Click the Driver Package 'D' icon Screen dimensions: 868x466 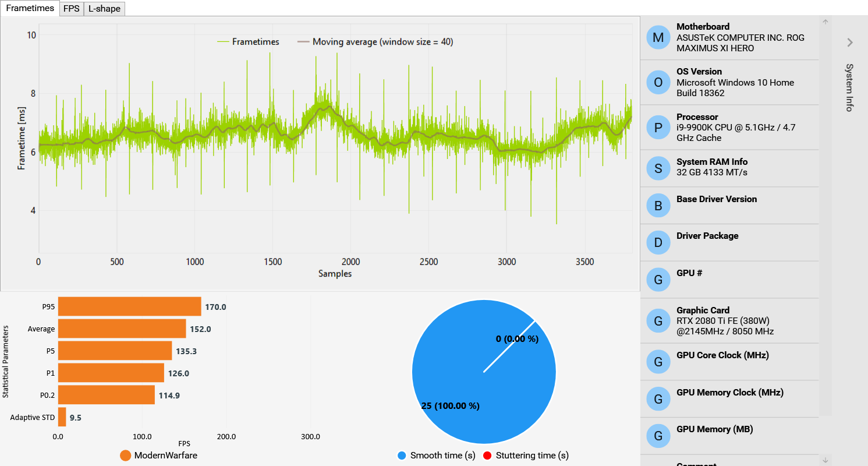(x=658, y=242)
